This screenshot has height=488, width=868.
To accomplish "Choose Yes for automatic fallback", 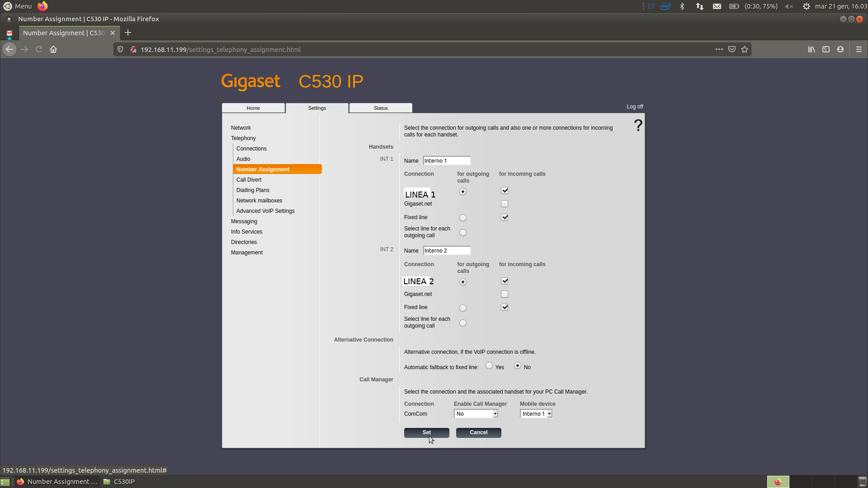I will point(489,366).
